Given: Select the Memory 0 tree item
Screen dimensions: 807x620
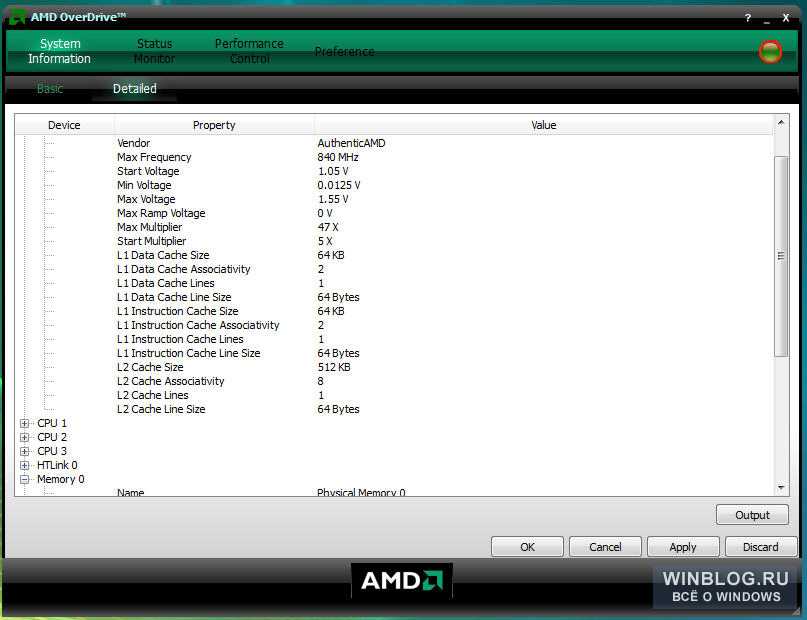Looking at the screenshot, I should point(61,479).
